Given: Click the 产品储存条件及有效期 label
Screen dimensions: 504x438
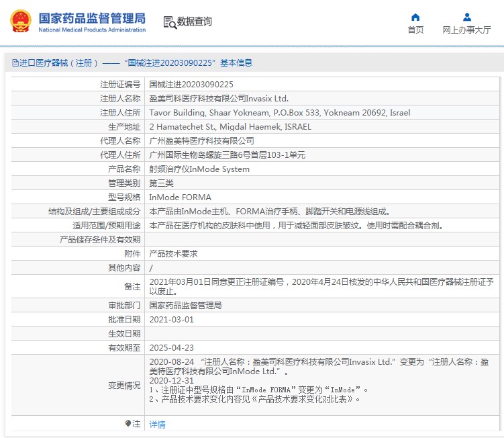Looking at the screenshot, I should (100, 239).
